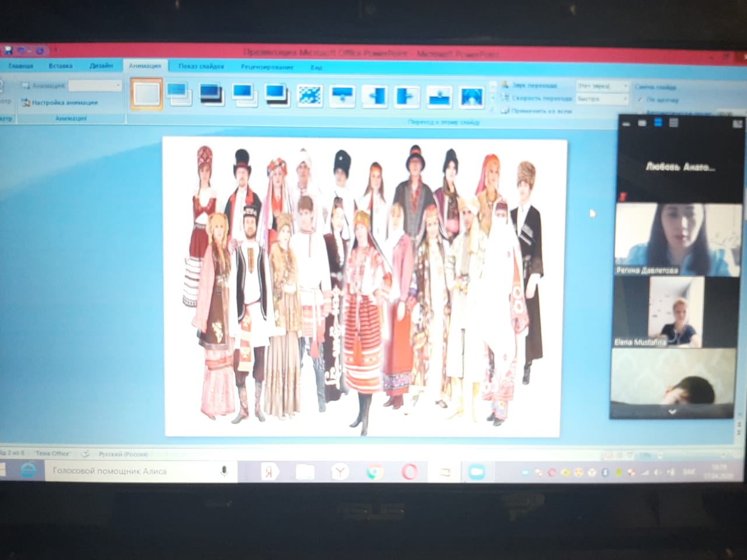The width and height of the screenshot is (747, 560).
Task: Switch to PowerPoint on the taskbar
Action: coord(445,472)
